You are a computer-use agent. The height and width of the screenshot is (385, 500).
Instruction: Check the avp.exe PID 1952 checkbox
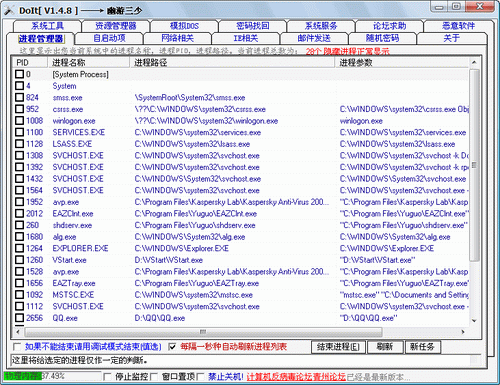coord(20,202)
